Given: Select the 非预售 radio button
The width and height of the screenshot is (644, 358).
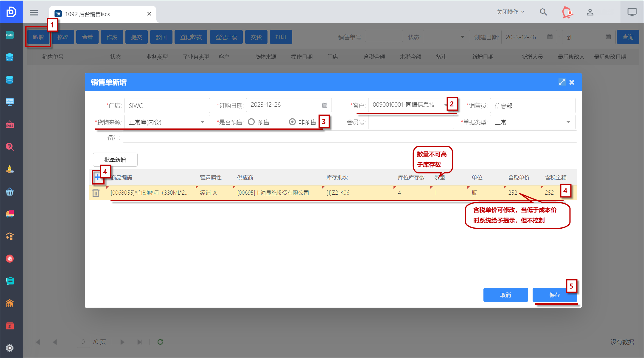Looking at the screenshot, I should click(x=293, y=122).
